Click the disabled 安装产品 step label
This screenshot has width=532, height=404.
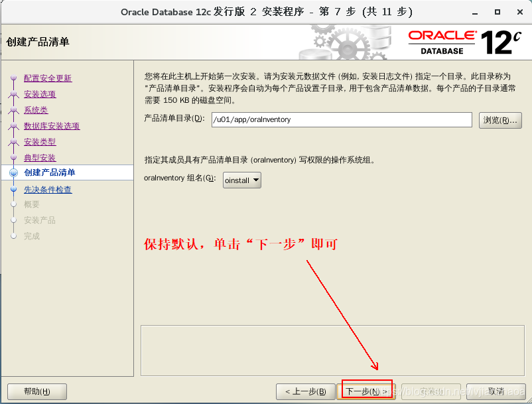point(40,220)
